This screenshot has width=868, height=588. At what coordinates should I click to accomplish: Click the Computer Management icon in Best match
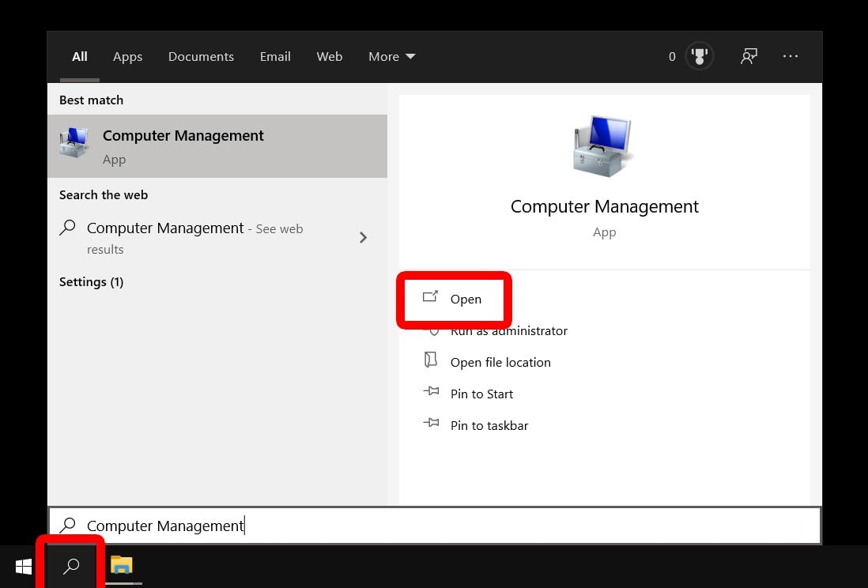[x=75, y=143]
